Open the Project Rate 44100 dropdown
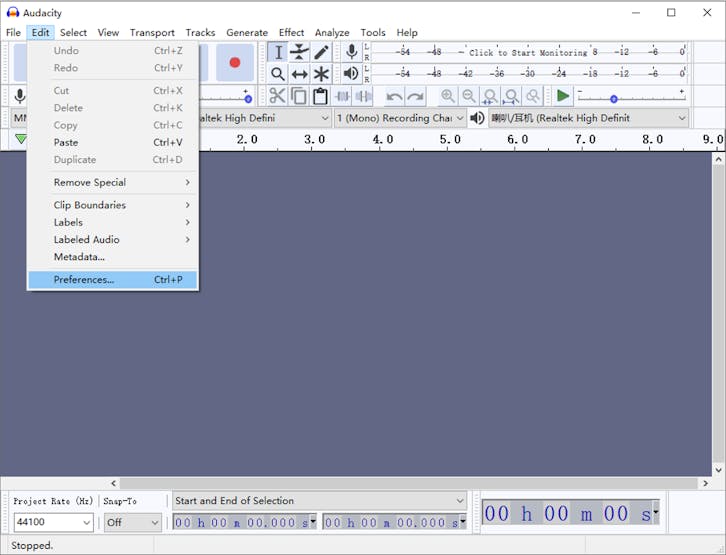 (54, 522)
